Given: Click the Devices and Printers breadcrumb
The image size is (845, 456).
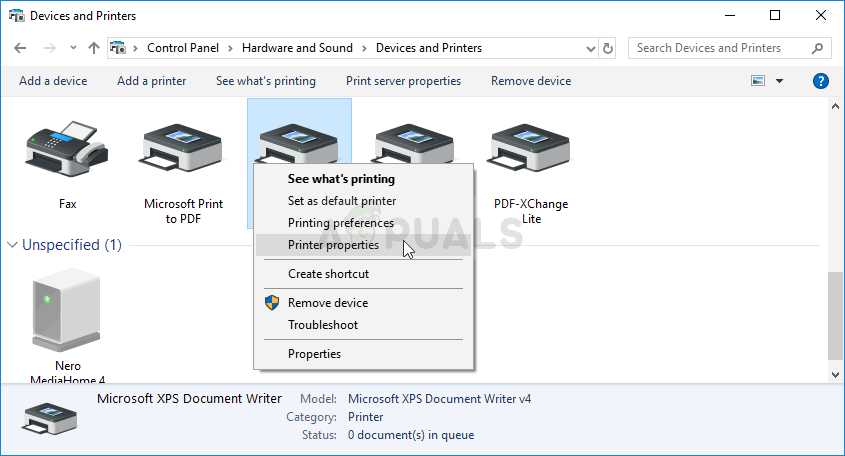Looking at the screenshot, I should [x=429, y=48].
